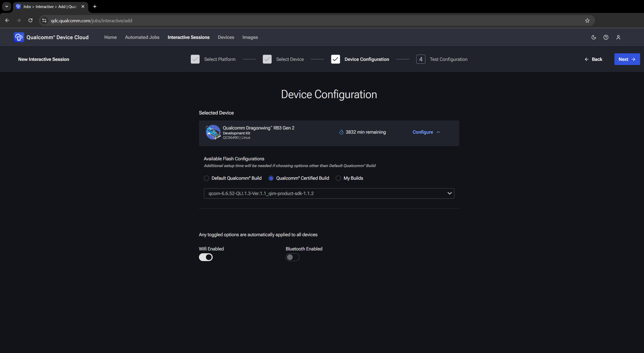
Task: Click the Qualcomm Device Cloud title text
Action: (x=58, y=37)
